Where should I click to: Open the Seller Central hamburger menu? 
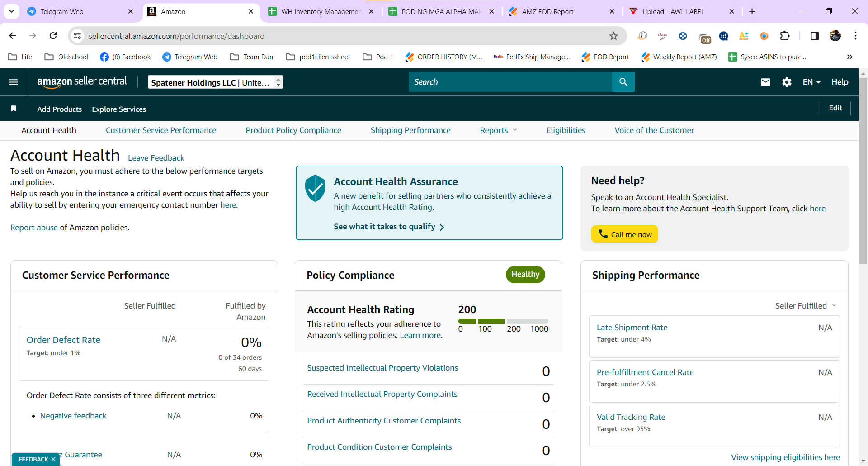14,82
